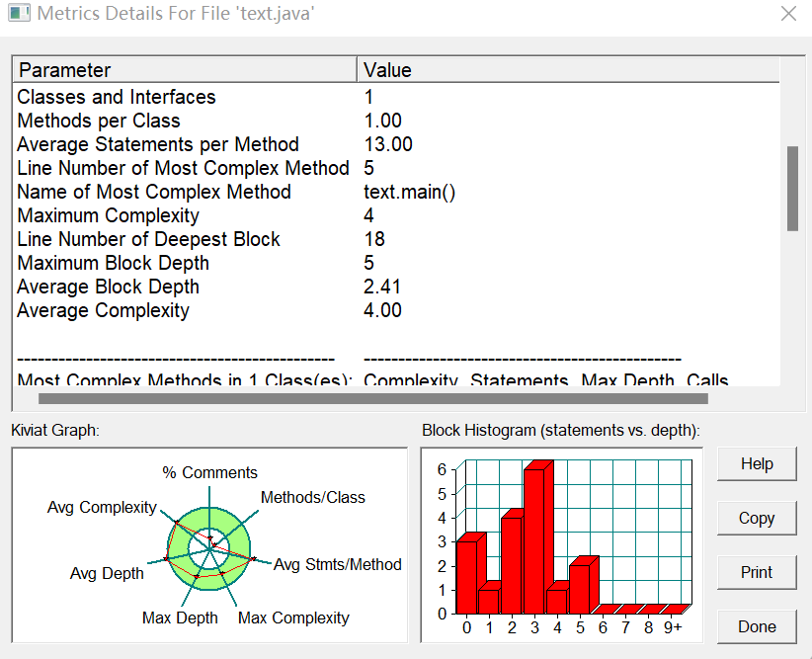Click the depth 0 histogram bar
Viewport: 812px width, 659px height.
coord(470,573)
